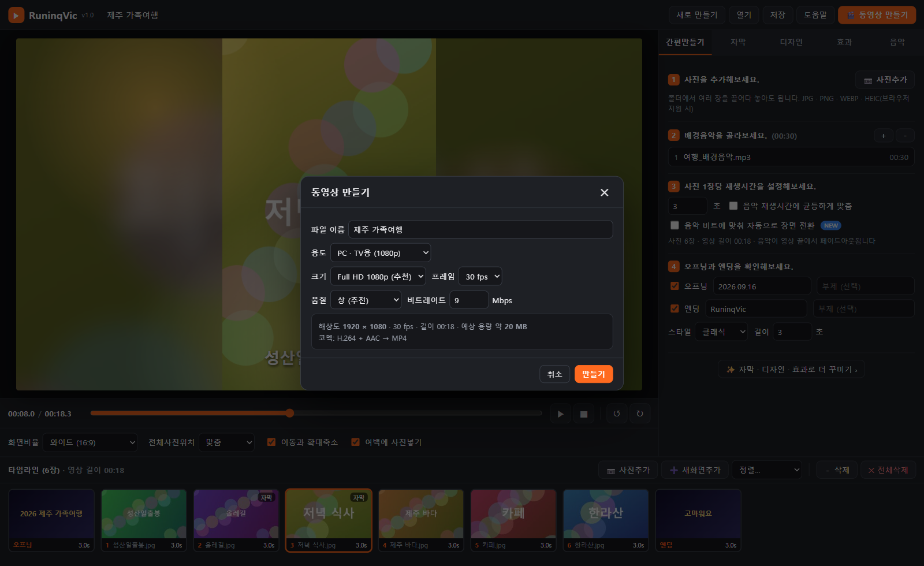Enable 음악 비트에 맞춰 자동 전환 checkbox
Image resolution: width=924 pixels, height=566 pixels.
(675, 225)
